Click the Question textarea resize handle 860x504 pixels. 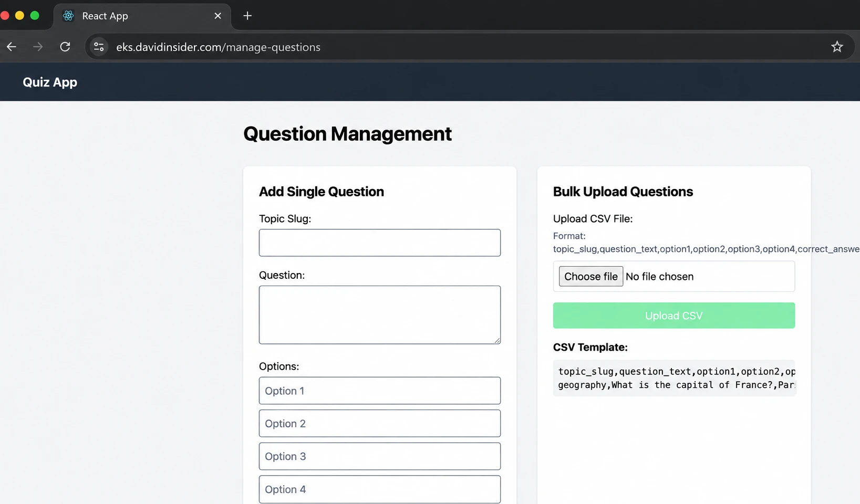coord(497,341)
